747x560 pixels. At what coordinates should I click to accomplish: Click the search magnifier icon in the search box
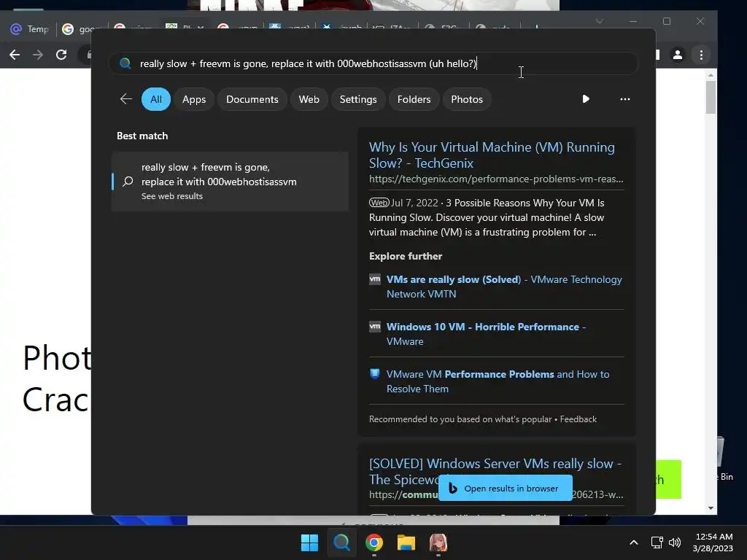tap(125, 63)
